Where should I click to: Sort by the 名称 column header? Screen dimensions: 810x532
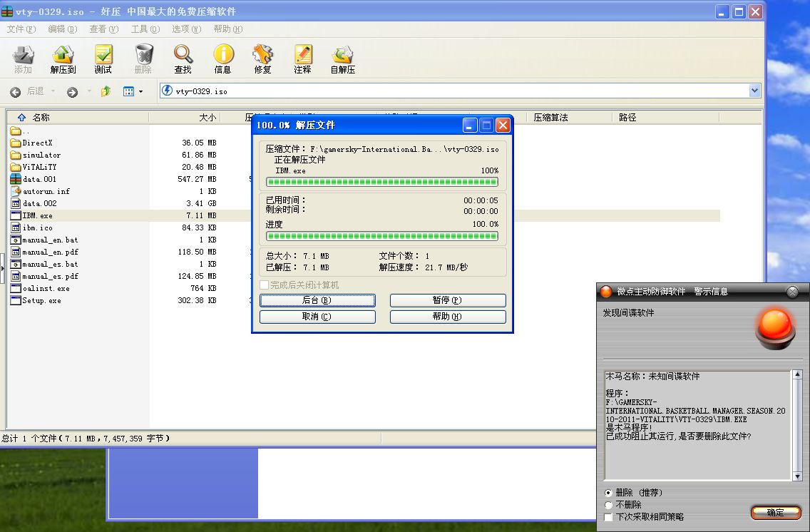[78, 117]
